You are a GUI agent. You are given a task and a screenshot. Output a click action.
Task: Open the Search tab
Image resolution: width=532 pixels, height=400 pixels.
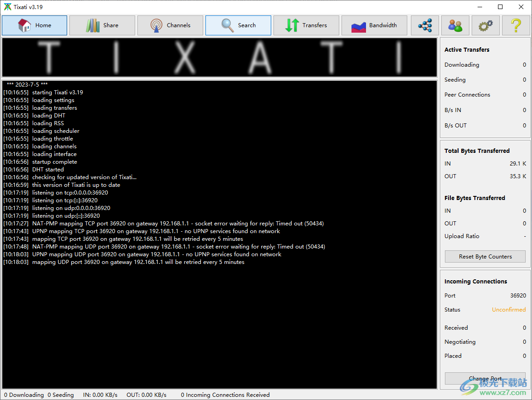(x=238, y=25)
